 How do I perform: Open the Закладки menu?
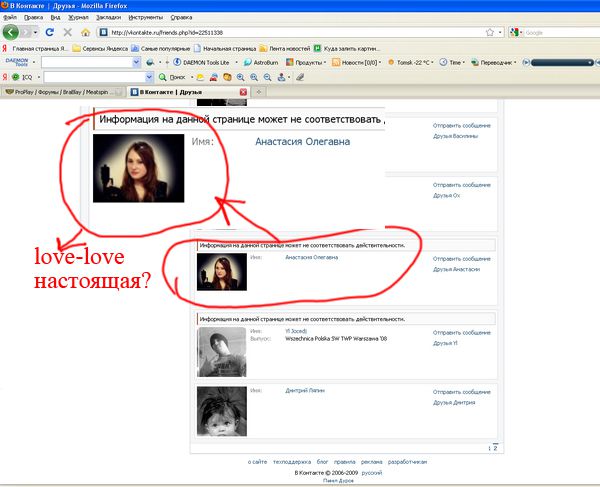[108, 17]
